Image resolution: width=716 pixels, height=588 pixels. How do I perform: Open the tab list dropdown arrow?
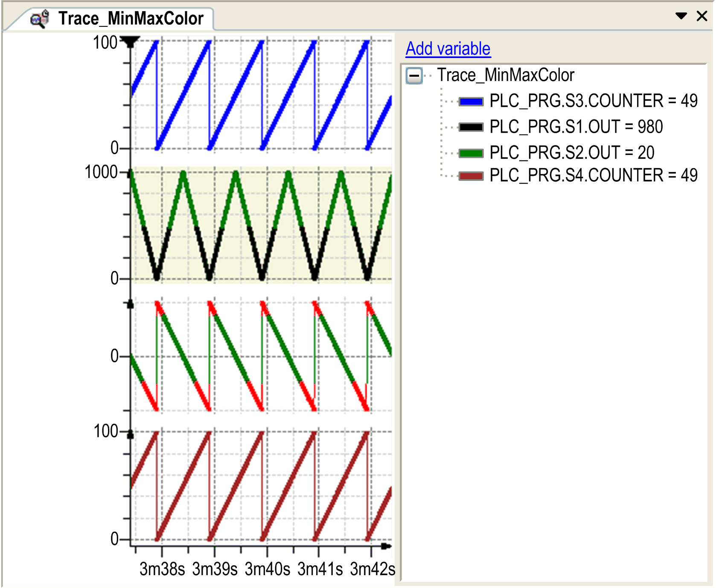[x=681, y=16]
